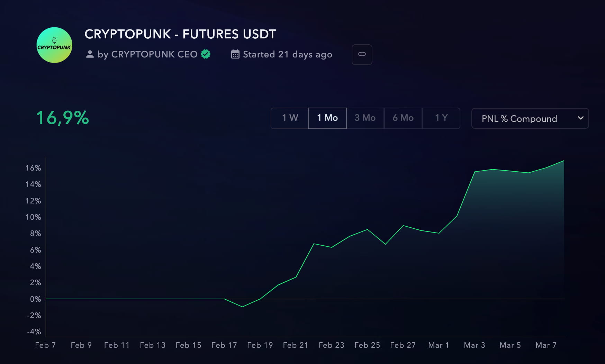Click the copy link icon button
Viewport: 605px width, 364px height.
[x=362, y=54]
